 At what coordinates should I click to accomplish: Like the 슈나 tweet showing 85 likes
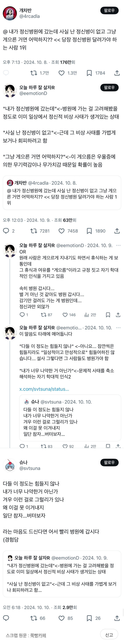point(61,618)
